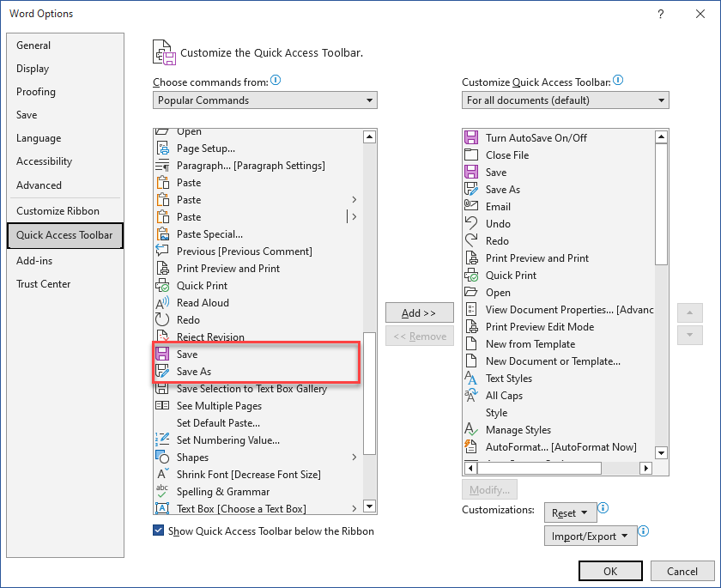Click the All Caps icon
This screenshot has height=588, width=721.
click(x=471, y=396)
